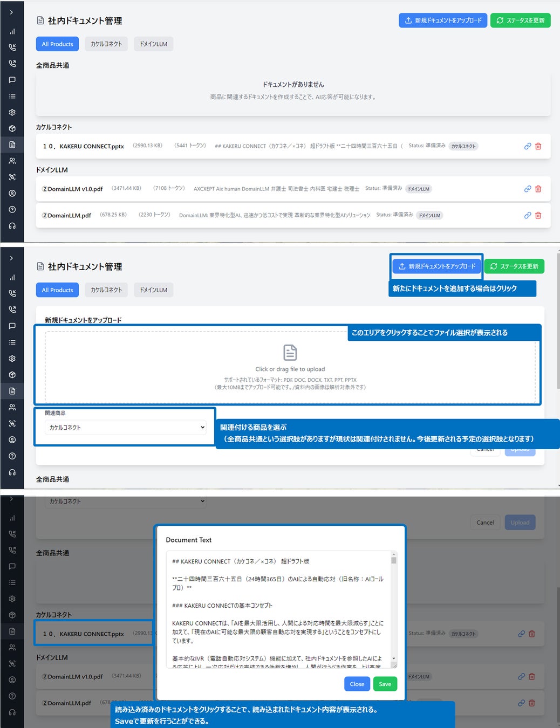The width and height of the screenshot is (560, 728).
Task: Open incoming calls icon in document-list screenshot sidebar
Action: tap(12, 47)
